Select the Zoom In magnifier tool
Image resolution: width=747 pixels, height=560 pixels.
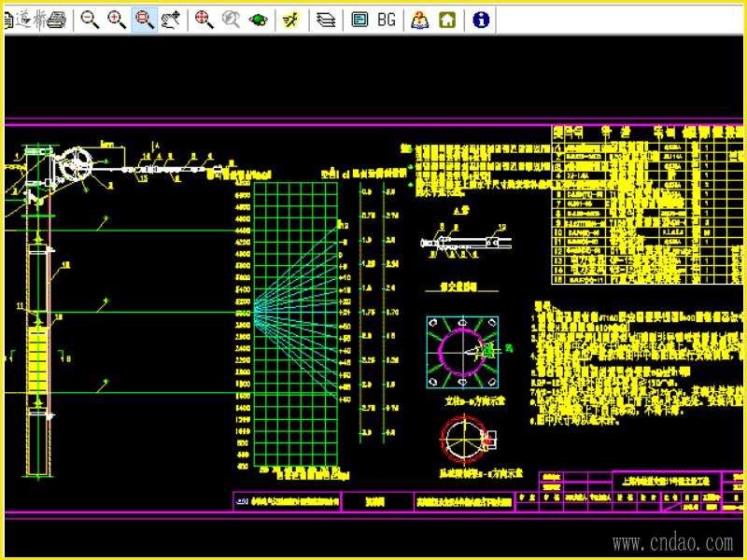point(117,20)
